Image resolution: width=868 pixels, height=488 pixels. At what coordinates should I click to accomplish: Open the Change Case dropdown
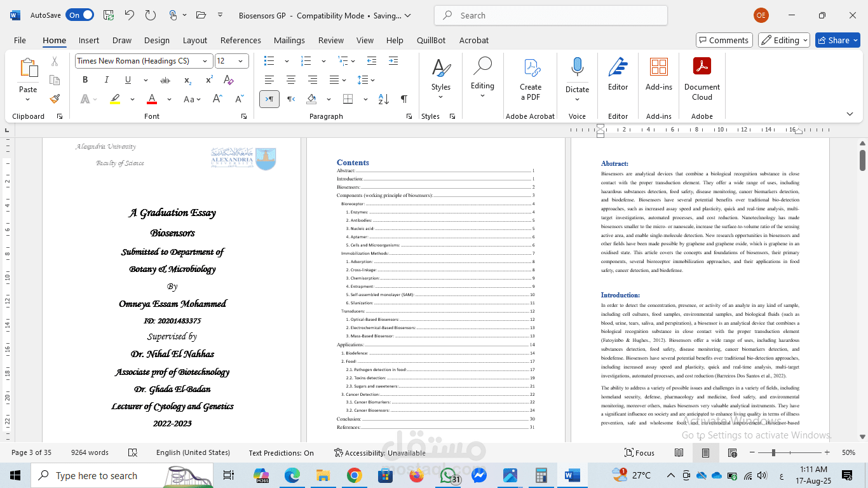tap(192, 99)
